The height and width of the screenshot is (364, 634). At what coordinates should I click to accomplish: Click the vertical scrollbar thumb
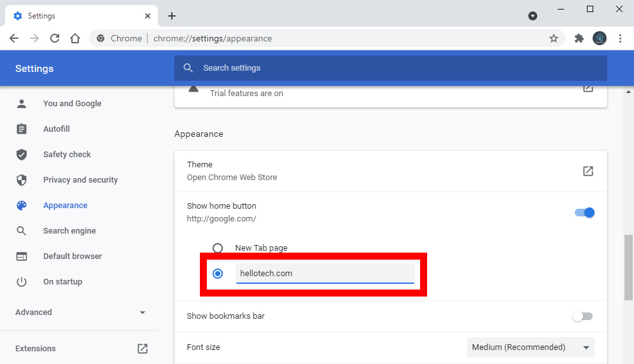(629, 268)
